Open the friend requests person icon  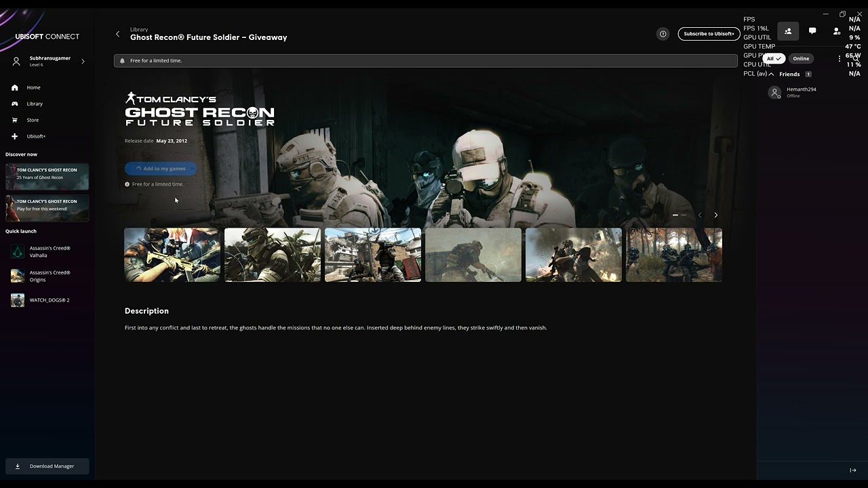(837, 31)
